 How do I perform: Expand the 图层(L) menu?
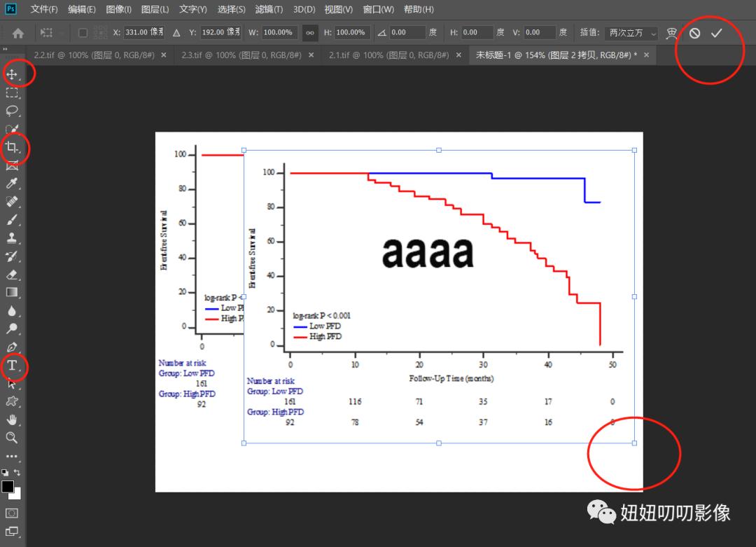[155, 9]
